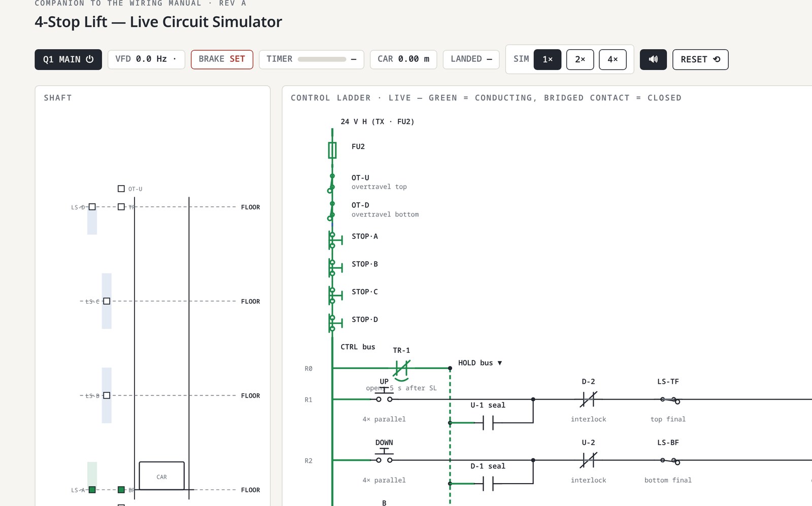Push the STOP·A button contact

coord(335,240)
